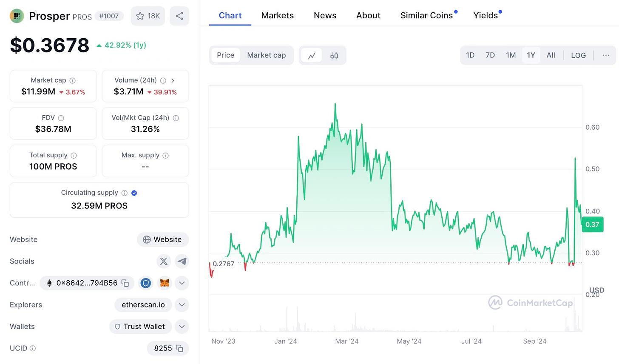Click the Prosper coin logo icon
Screen dimensions: 619x364
coord(17,16)
